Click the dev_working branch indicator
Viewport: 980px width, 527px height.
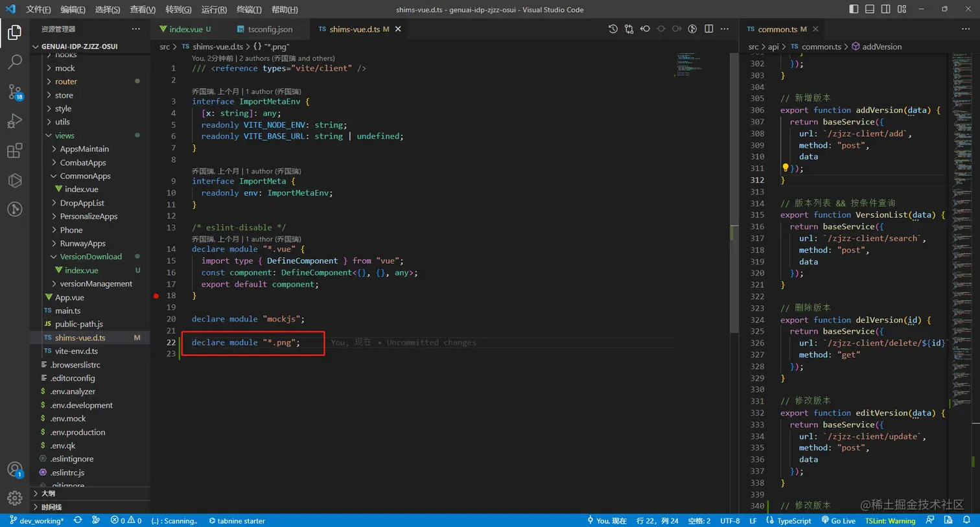click(36, 521)
